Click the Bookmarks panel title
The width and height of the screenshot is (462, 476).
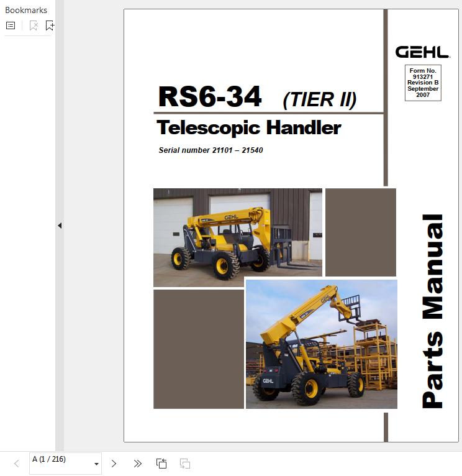coord(26,11)
